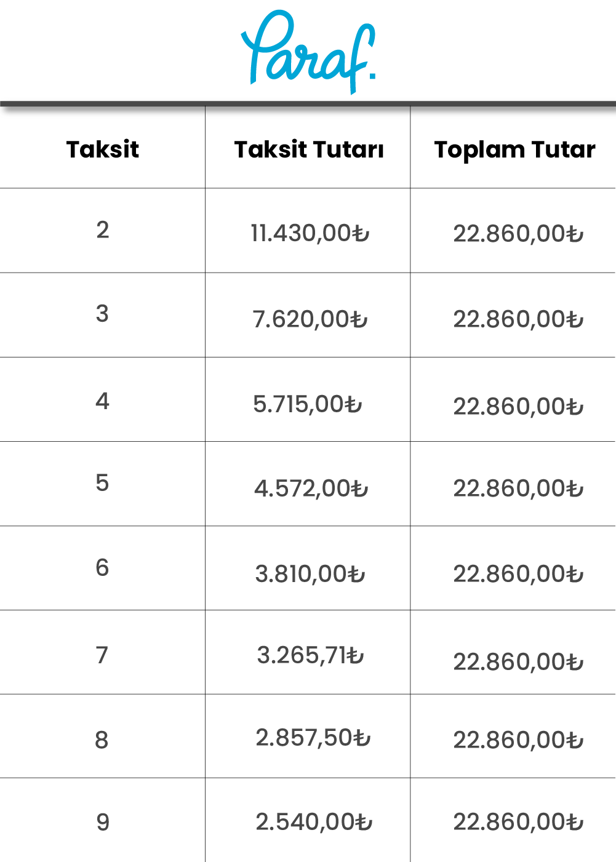Click the 2.857,50₺ installment amount

click(313, 738)
